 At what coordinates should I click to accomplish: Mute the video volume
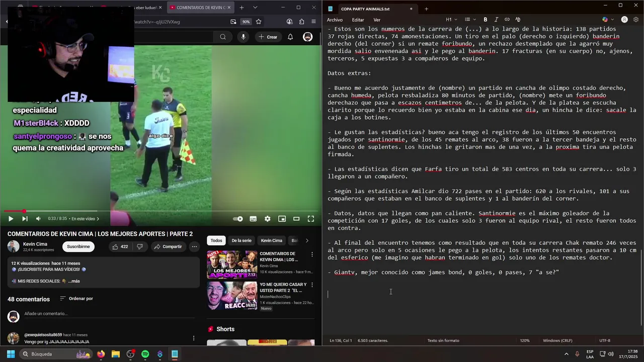click(38, 219)
